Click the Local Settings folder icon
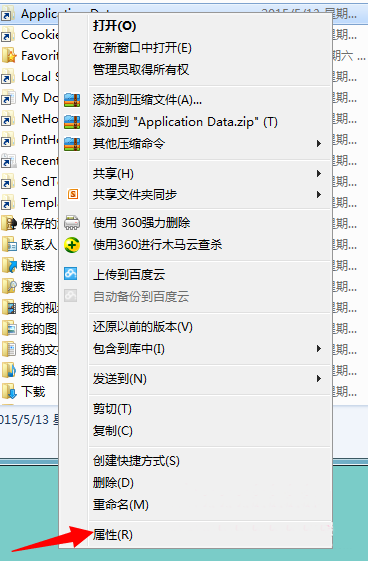The image size is (368, 561). 8,77
